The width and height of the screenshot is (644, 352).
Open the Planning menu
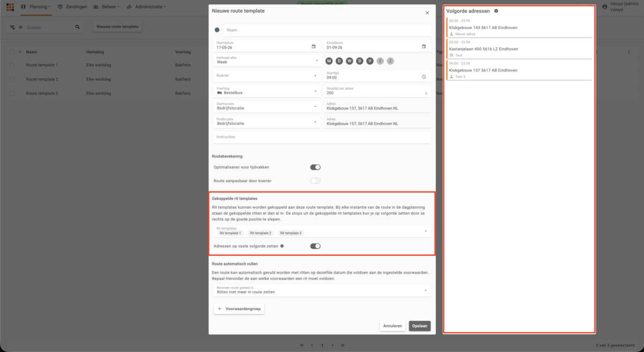[x=36, y=6]
